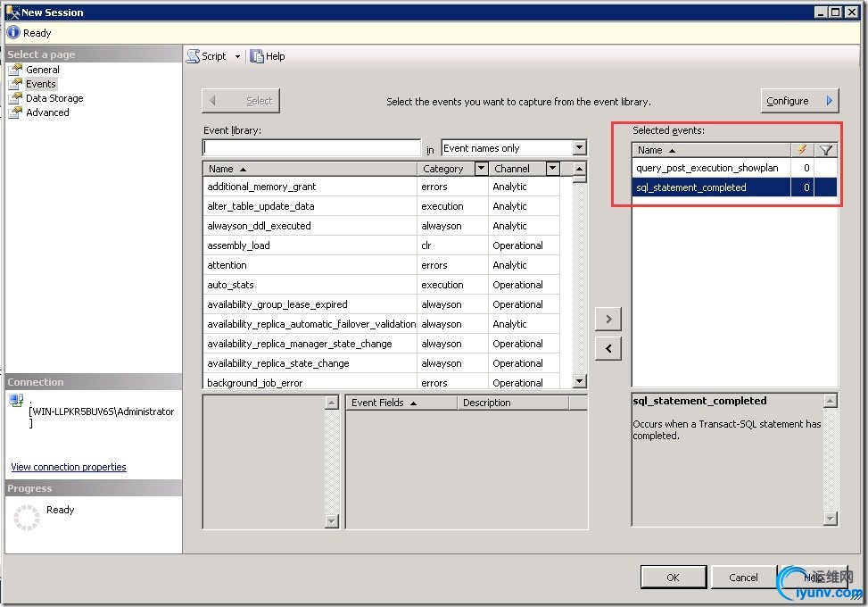Screen dimensions: 868x607
Task: Open the Data Storage page
Action: pos(54,98)
